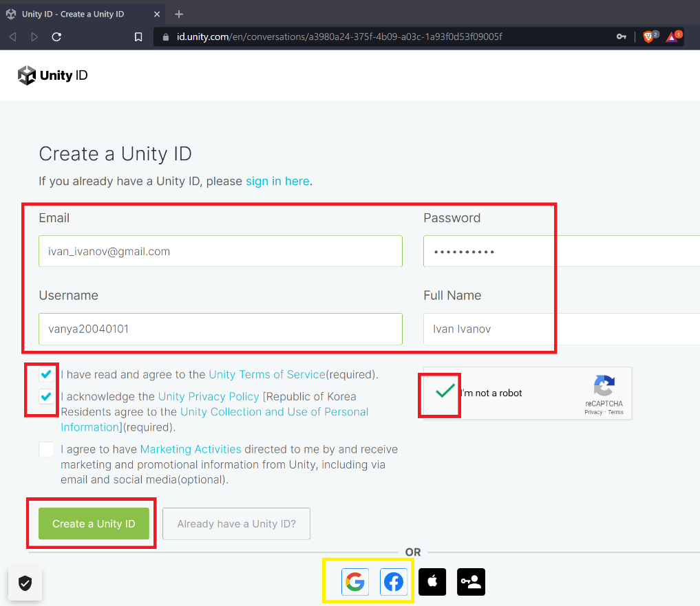This screenshot has width=700, height=606.
Task: Focus the Username input field
Action: click(x=220, y=329)
